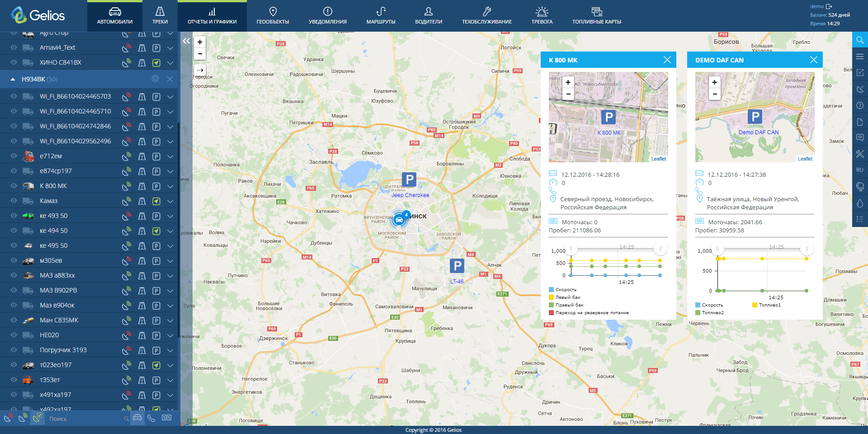Screen dimensions: 868x434
Task: Open the help question mark icon
Action: coord(860,105)
